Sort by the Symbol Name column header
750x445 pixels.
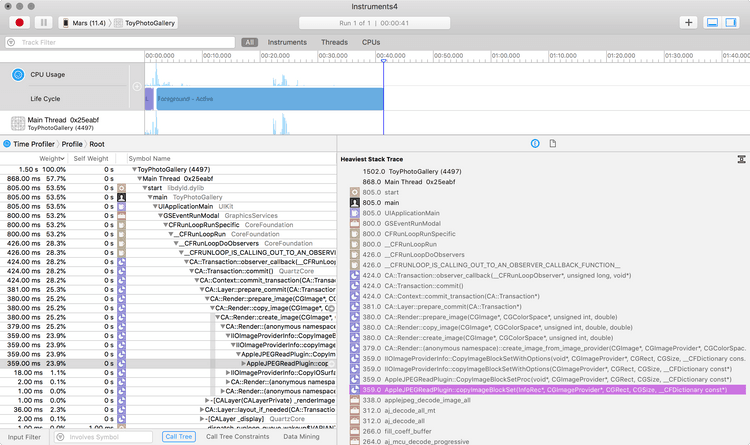[149, 158]
